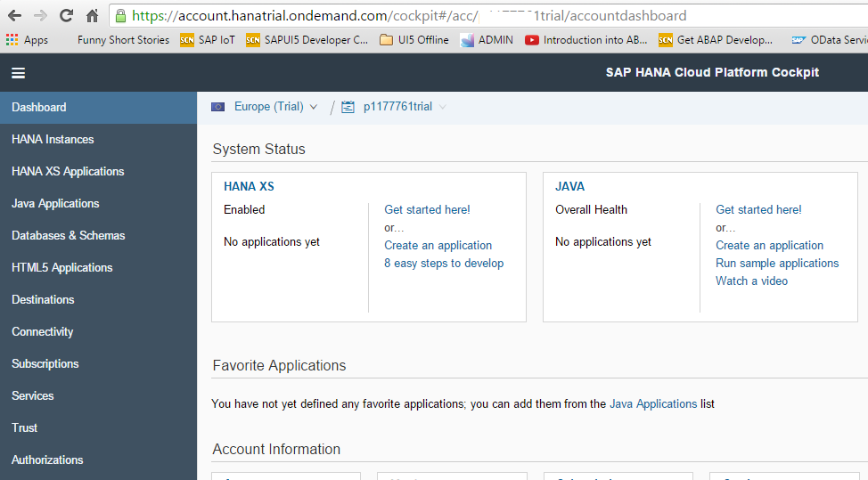Open the Introduction into AB... YouTube bookmark

[x=586, y=40]
